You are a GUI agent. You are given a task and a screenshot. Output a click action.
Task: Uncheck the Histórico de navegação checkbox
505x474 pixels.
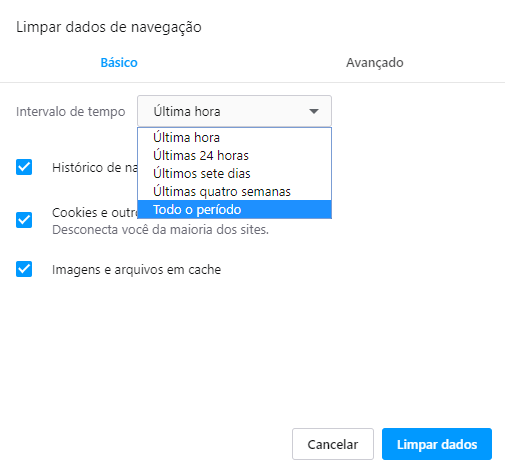24,167
